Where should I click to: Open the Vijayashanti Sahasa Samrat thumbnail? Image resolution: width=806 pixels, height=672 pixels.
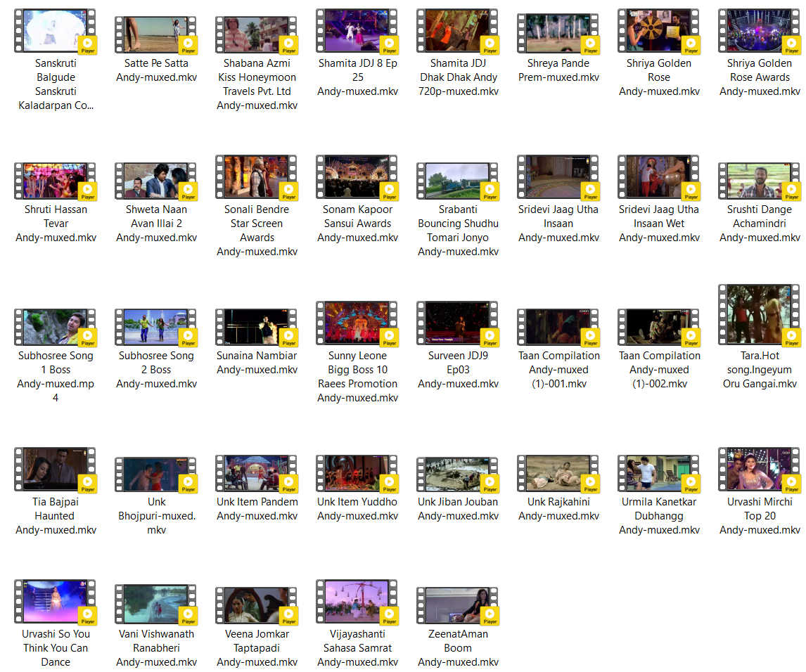[x=357, y=602]
